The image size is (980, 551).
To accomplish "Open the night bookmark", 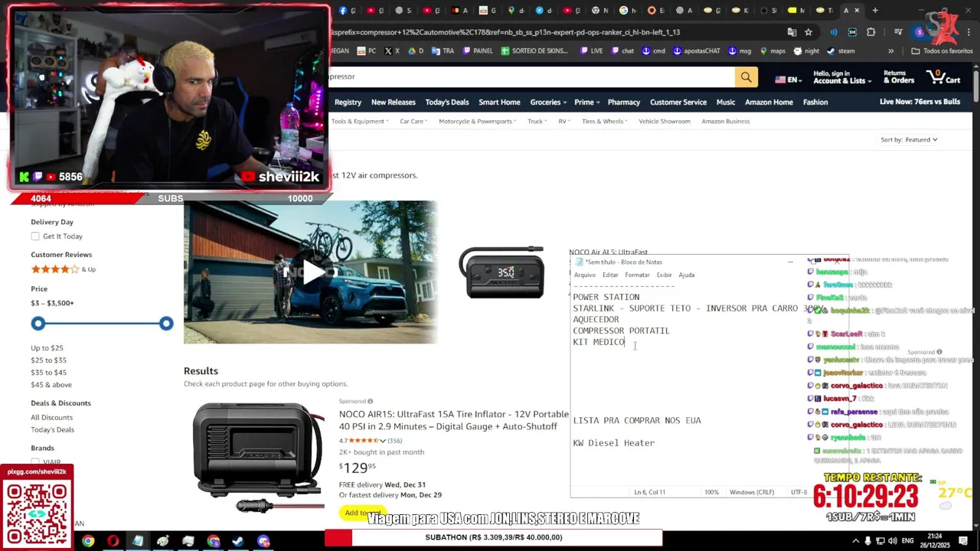I will pos(806,51).
